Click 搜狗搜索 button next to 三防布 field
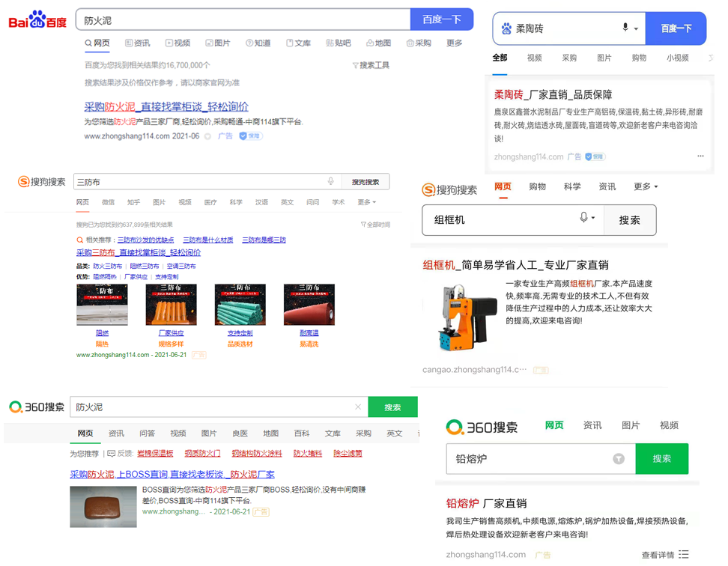Image resolution: width=728 pixels, height=566 pixels. click(x=365, y=182)
